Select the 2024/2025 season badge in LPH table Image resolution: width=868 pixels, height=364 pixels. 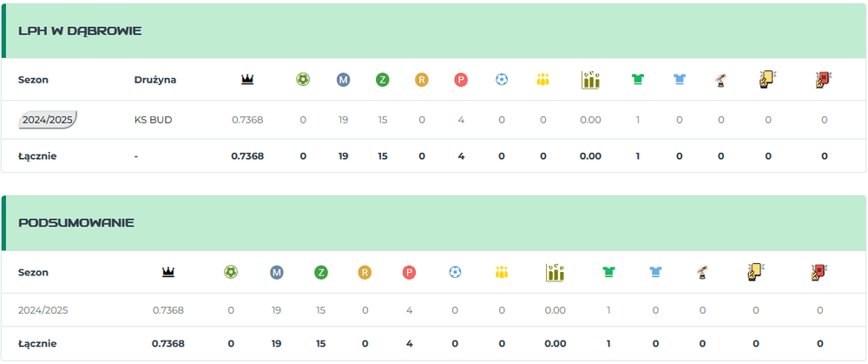coord(48,120)
